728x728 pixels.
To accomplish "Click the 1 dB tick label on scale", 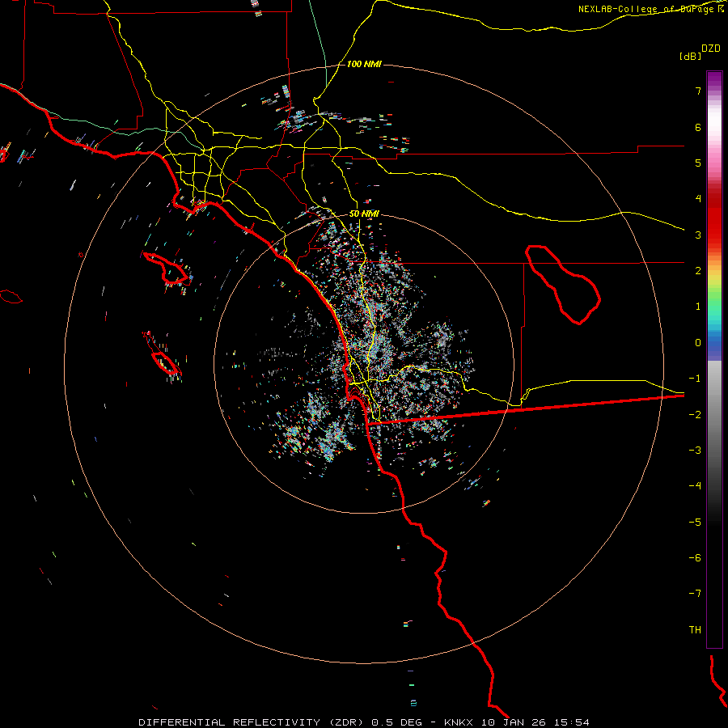I will [698, 307].
